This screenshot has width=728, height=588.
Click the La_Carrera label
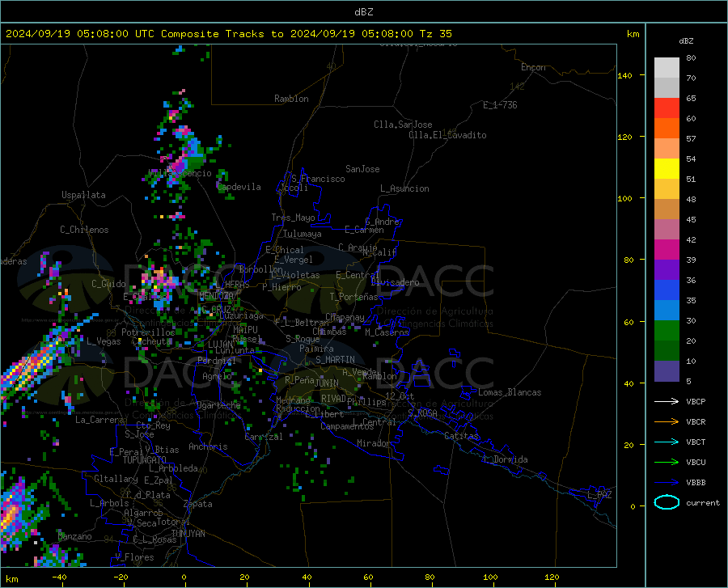pyautogui.click(x=99, y=420)
